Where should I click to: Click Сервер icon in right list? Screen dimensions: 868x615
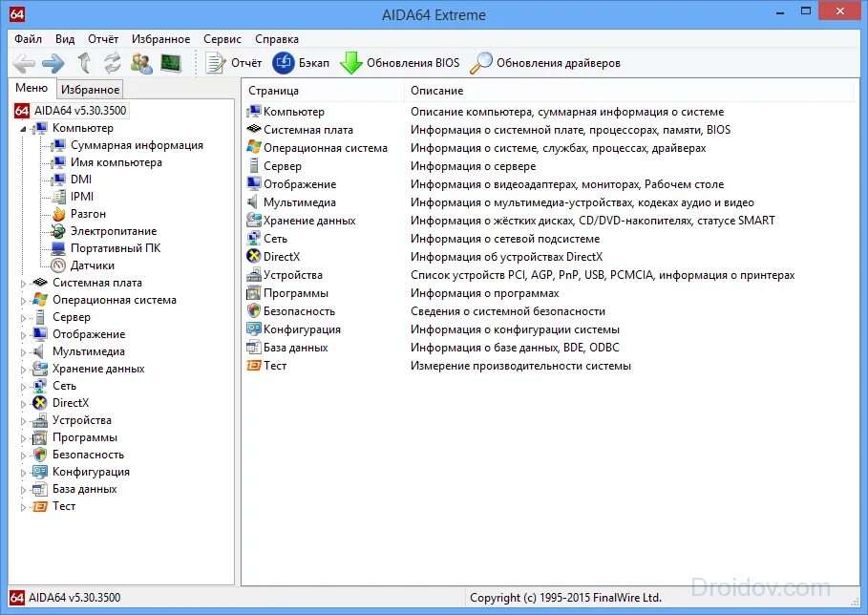click(x=254, y=166)
